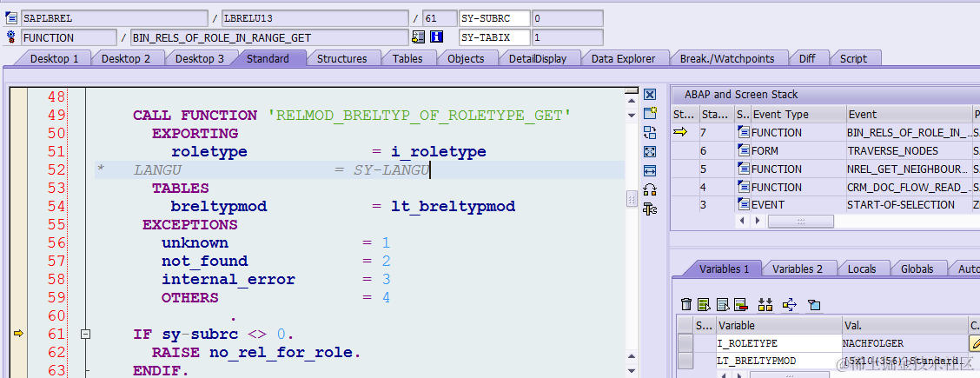Click the Event Type column header
980x378 pixels.
pos(798,115)
